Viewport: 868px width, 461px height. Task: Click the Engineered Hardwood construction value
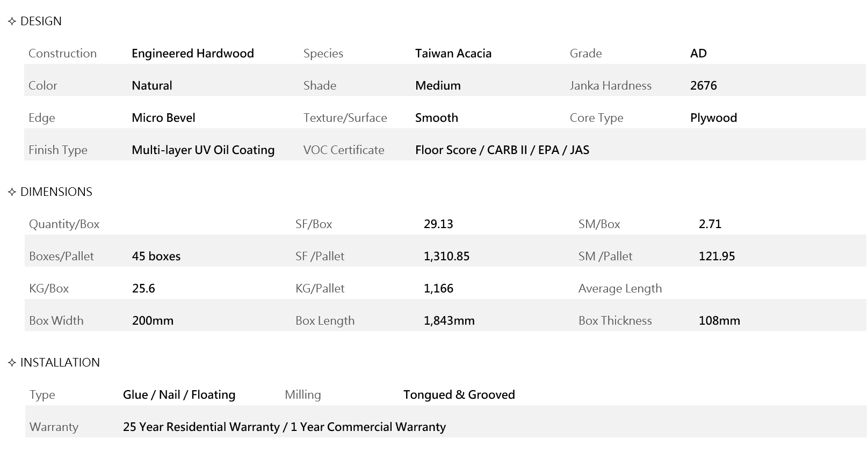point(192,54)
